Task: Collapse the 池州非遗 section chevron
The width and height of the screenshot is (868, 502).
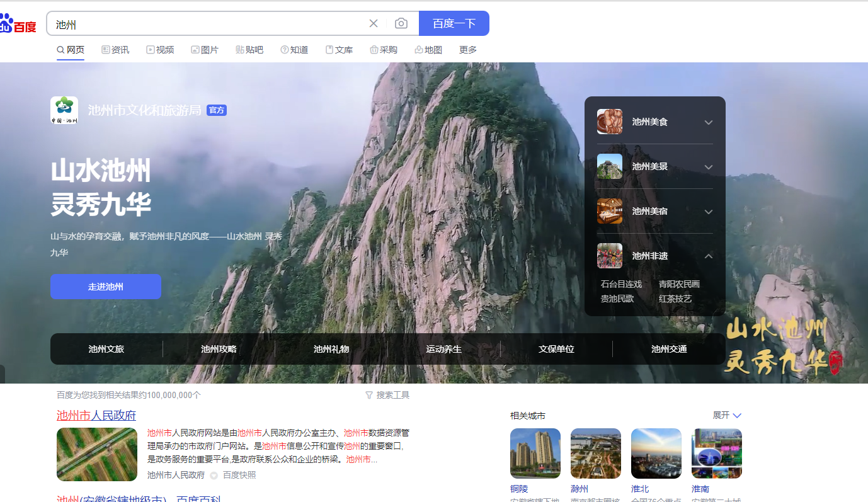Action: (709, 256)
